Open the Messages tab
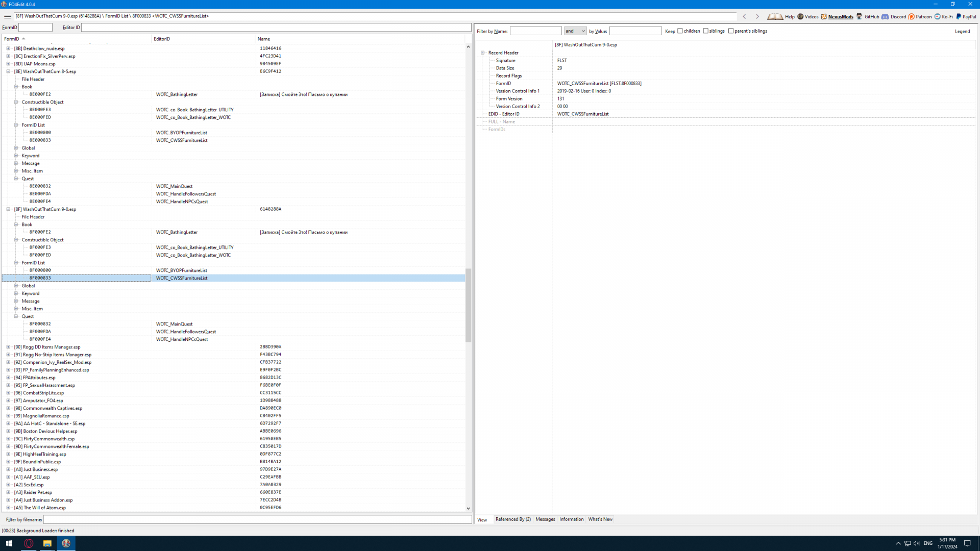The height and width of the screenshot is (551, 980). pos(545,519)
